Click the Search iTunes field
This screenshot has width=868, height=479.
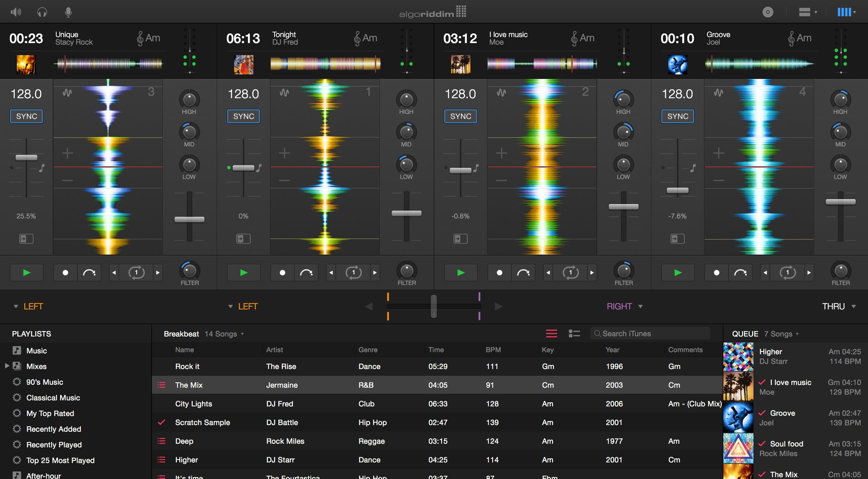pos(650,333)
